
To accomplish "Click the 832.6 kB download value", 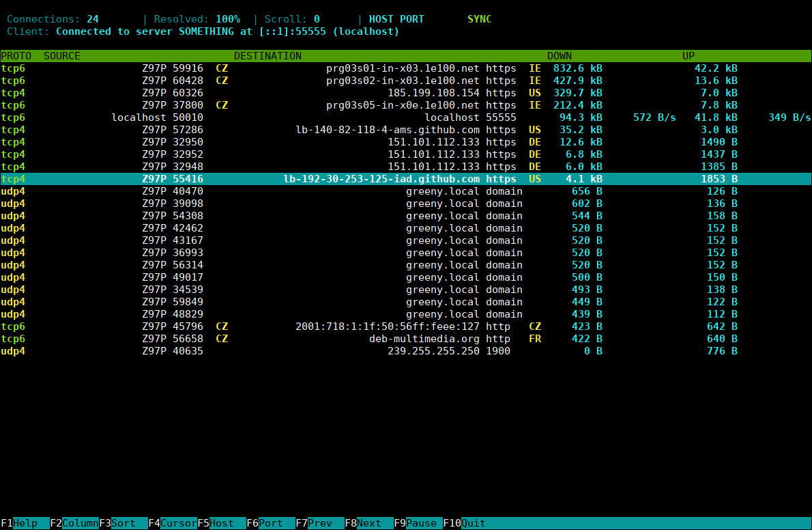I will (578, 68).
